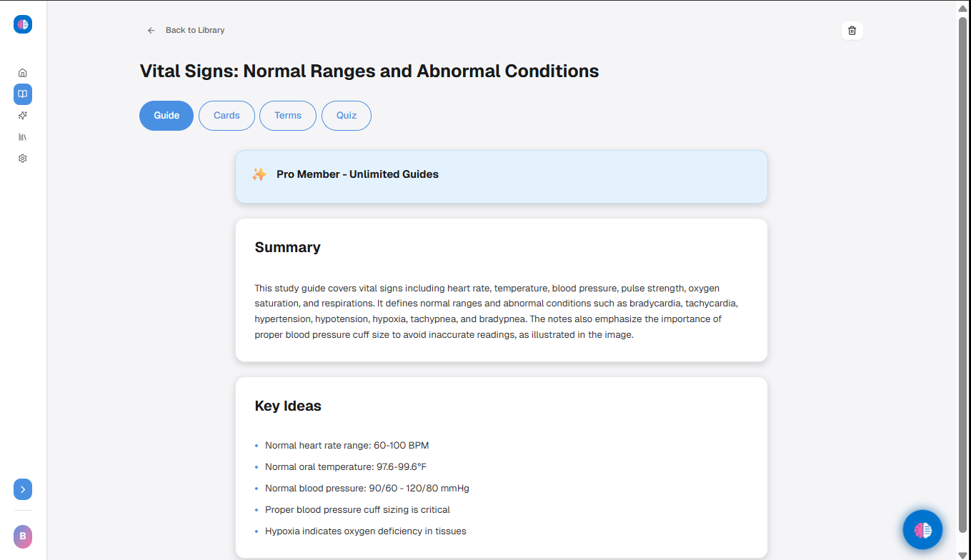Click the Pro Member banner
This screenshot has width=971, height=560.
[x=501, y=175]
